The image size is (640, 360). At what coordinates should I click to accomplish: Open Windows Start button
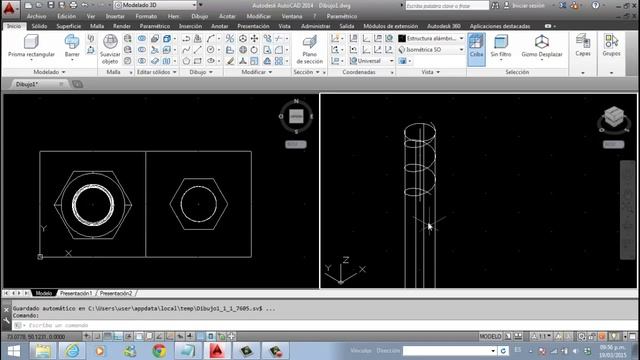(13, 351)
